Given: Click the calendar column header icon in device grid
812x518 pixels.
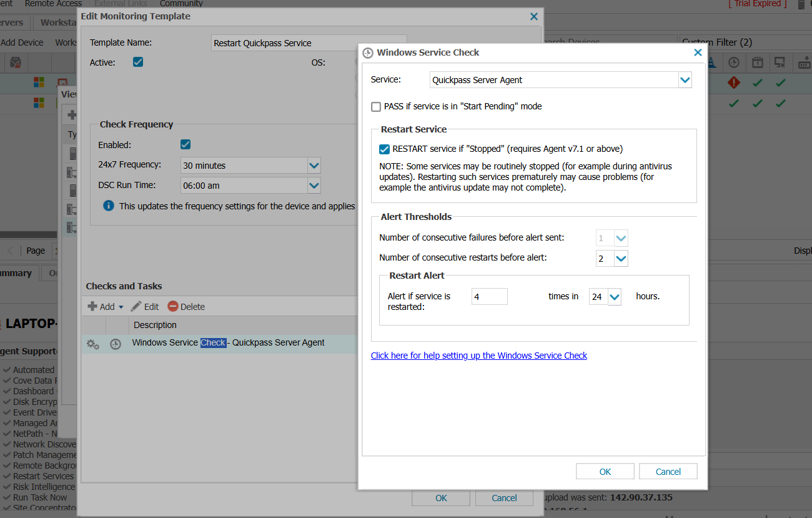Looking at the screenshot, I should click(757, 62).
